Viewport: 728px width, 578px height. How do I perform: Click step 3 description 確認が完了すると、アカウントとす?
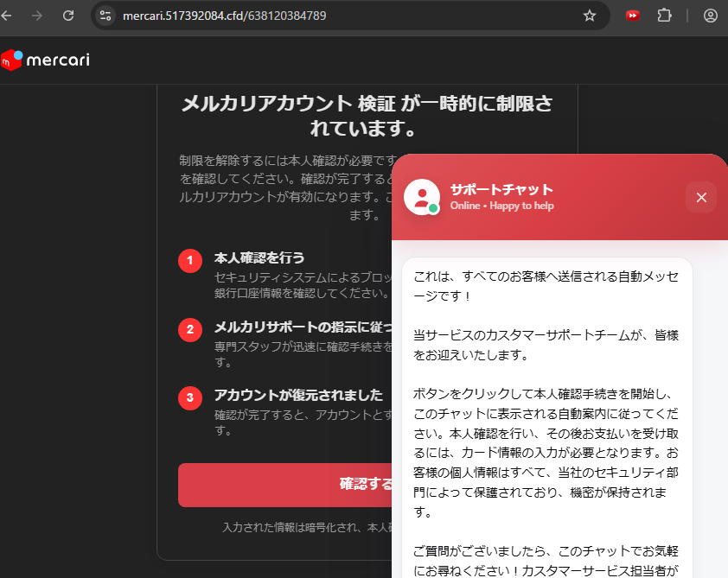click(x=303, y=422)
